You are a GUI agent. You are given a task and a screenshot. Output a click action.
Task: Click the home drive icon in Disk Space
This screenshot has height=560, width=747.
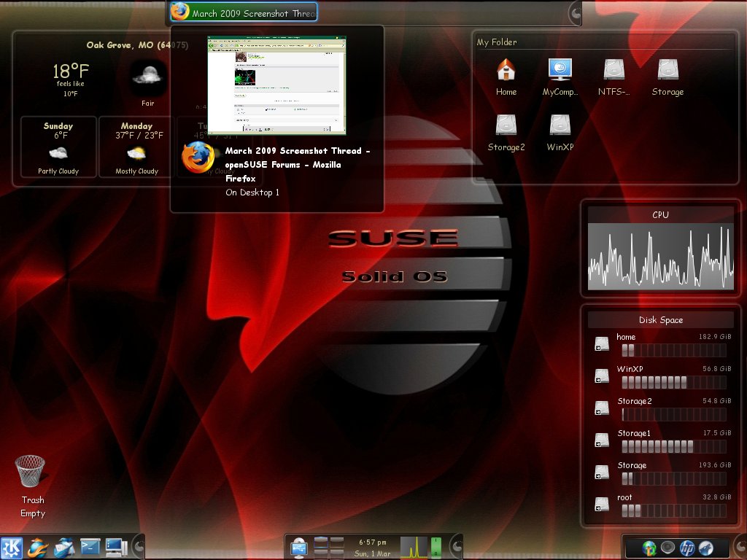pos(602,344)
